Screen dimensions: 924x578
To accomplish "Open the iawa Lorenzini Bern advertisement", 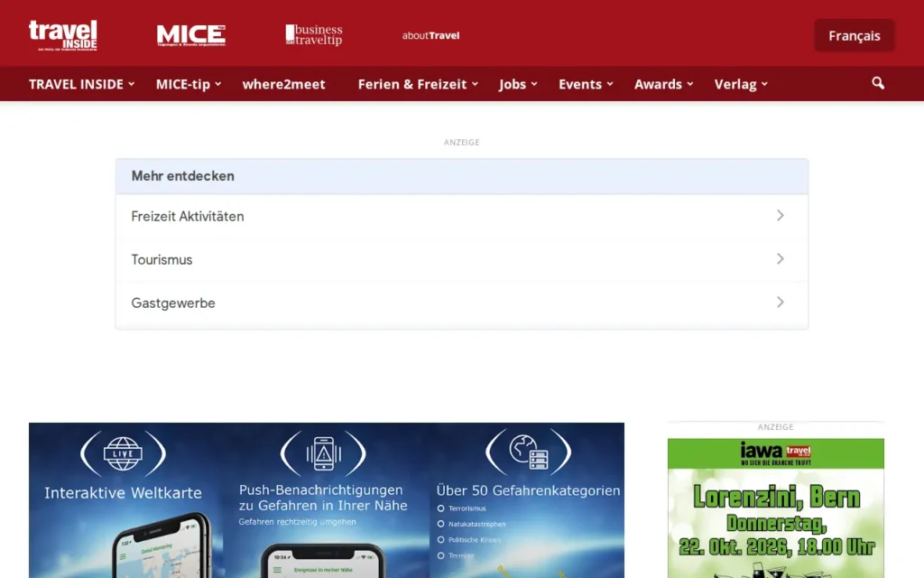I will click(x=775, y=508).
